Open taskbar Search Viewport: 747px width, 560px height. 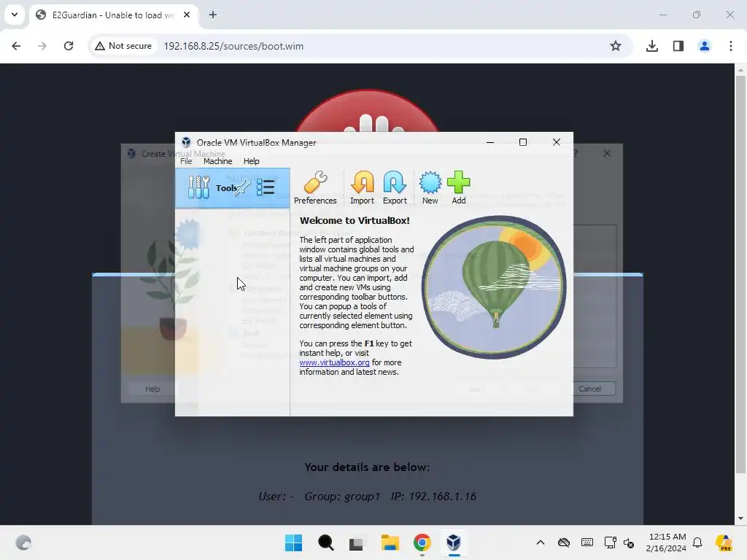326,542
